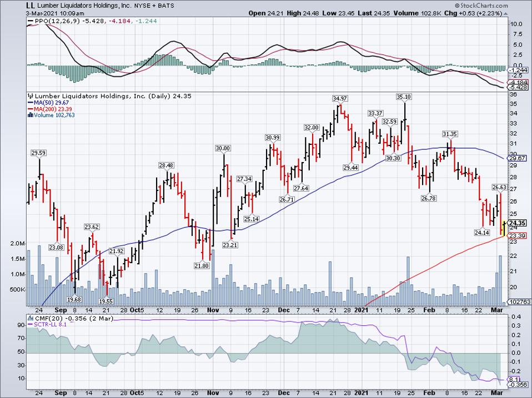Click the 29.44 low price label
Image resolution: width=532 pixels, height=398 pixels.
[x=350, y=168]
